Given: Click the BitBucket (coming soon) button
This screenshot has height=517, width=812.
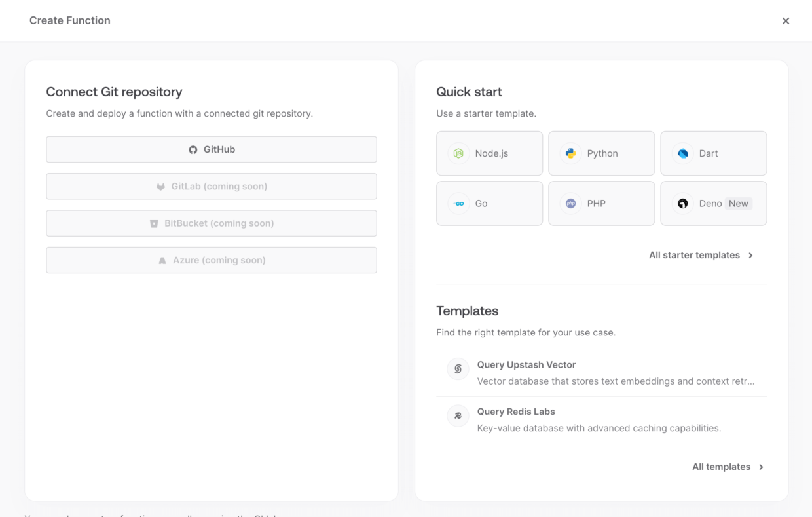Looking at the screenshot, I should pyautogui.click(x=212, y=223).
